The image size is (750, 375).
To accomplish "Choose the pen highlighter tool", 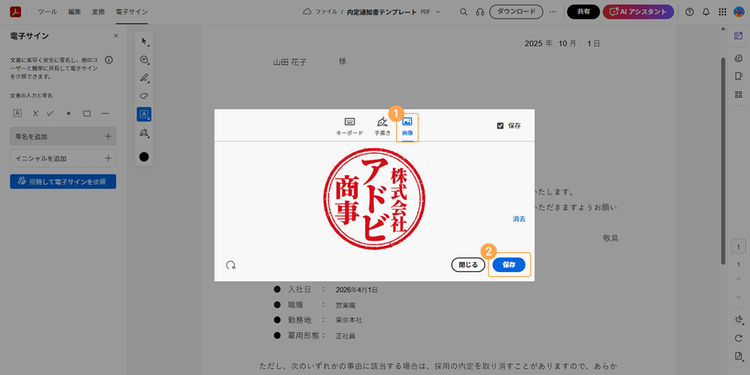I will coord(144,77).
